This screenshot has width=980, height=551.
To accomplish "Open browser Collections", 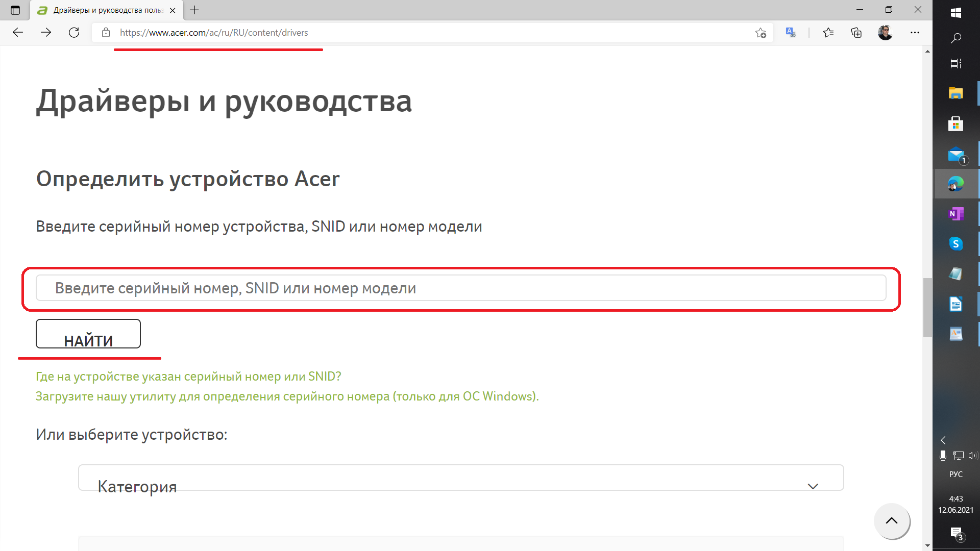I will pyautogui.click(x=856, y=33).
